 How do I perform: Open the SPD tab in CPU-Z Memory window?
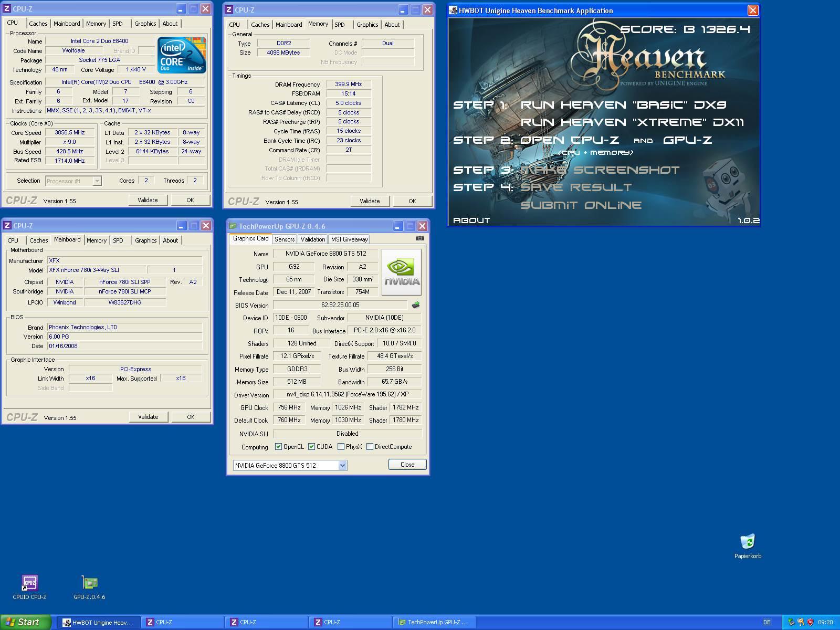(x=340, y=25)
